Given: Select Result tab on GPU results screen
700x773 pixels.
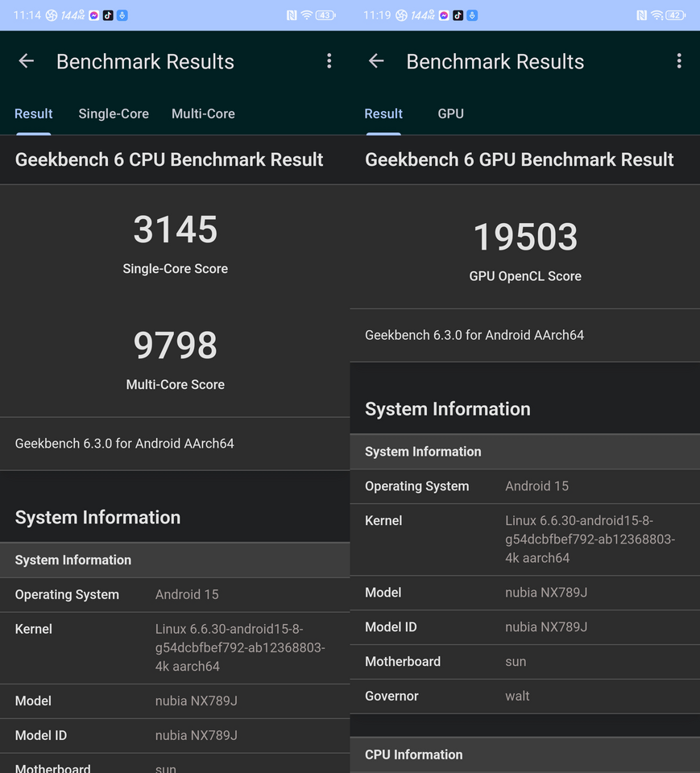Looking at the screenshot, I should (x=383, y=114).
